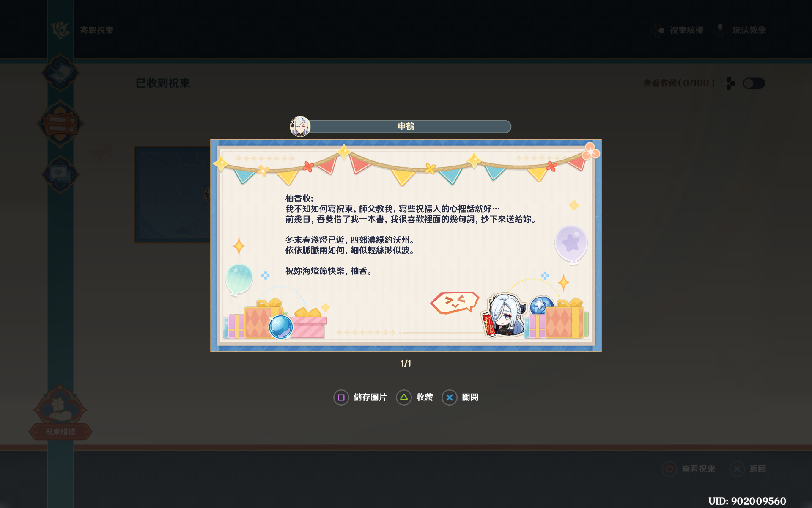Click the 申鶴 sender name bar
This screenshot has height=508, width=812.
pos(406,127)
